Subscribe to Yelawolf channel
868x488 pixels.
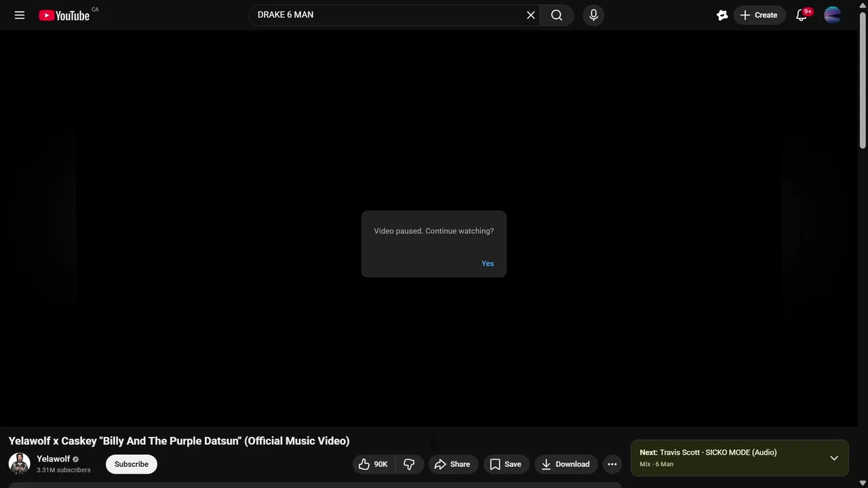[x=132, y=464]
